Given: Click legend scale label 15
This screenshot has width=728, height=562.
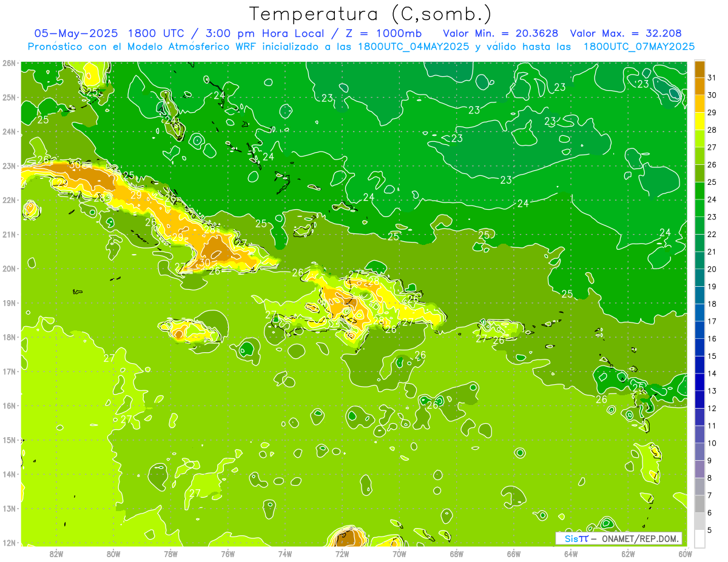Looking at the screenshot, I should click(x=712, y=356).
